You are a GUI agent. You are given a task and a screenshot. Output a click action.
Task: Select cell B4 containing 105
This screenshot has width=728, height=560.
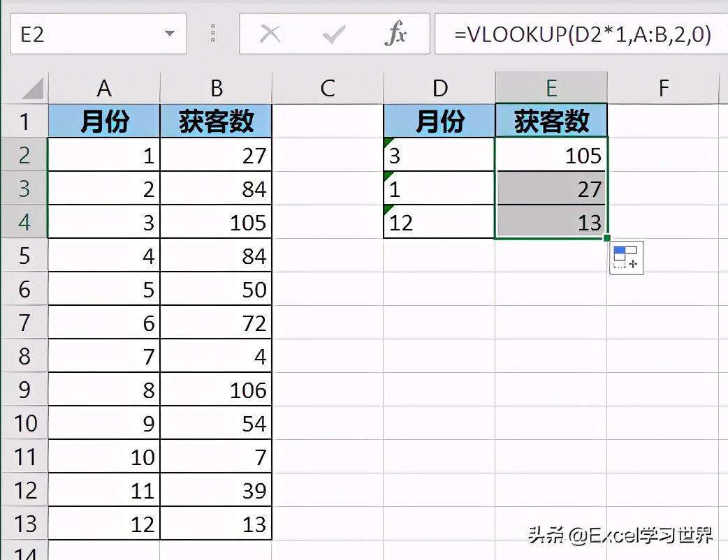(x=217, y=222)
